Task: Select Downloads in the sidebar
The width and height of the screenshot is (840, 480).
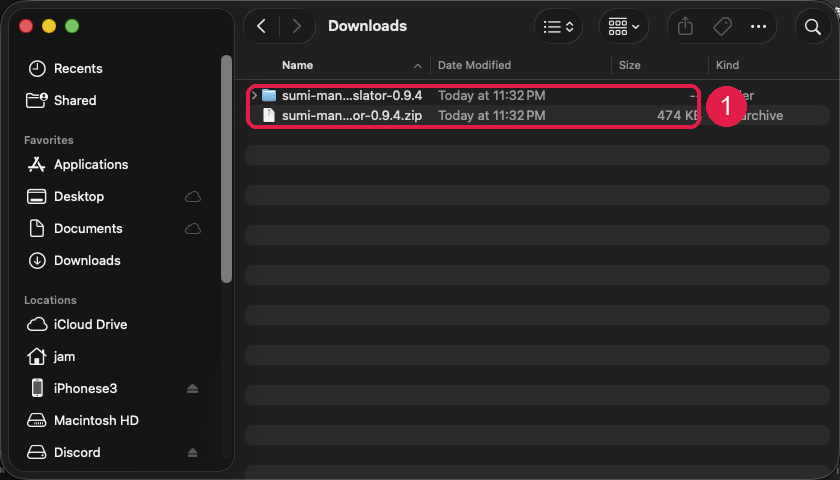Action: coord(87,260)
